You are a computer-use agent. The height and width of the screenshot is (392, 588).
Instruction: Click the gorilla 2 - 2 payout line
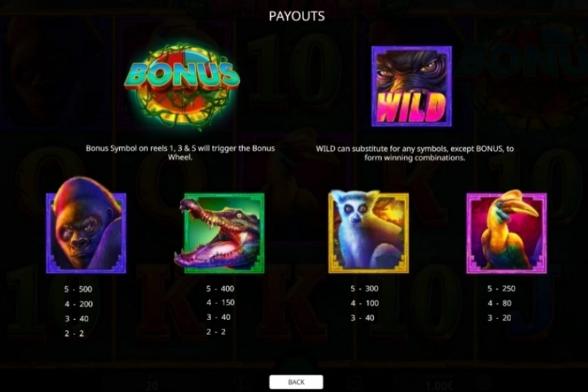[x=74, y=334]
